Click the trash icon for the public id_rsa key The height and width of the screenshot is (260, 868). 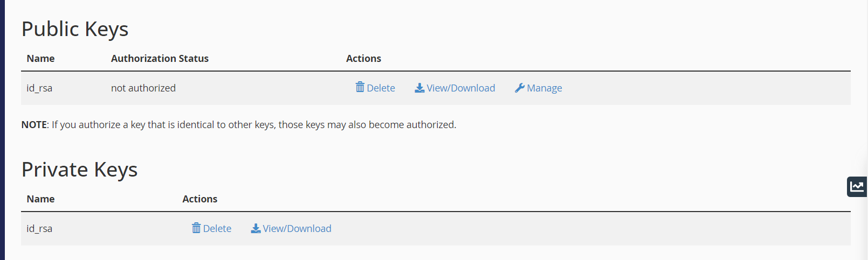360,87
